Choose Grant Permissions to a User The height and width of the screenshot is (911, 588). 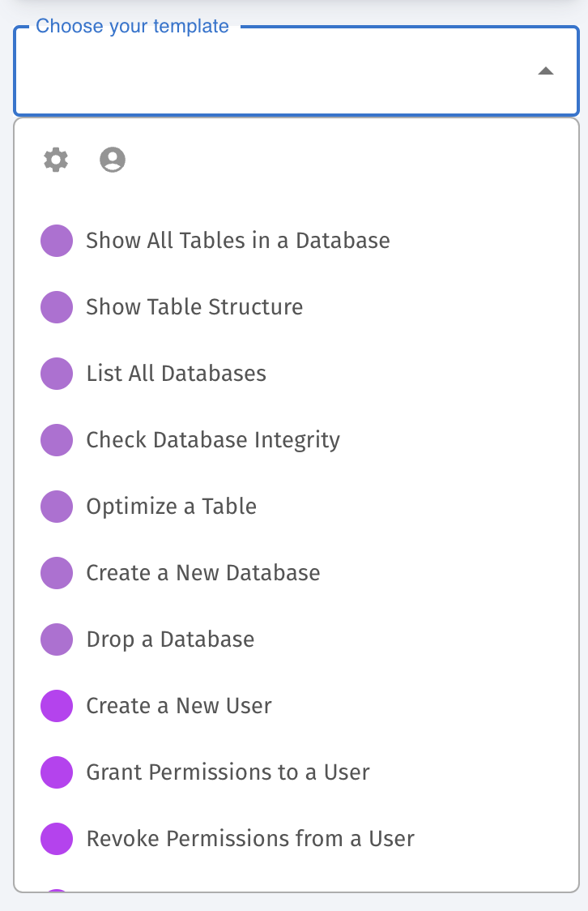coord(296,772)
